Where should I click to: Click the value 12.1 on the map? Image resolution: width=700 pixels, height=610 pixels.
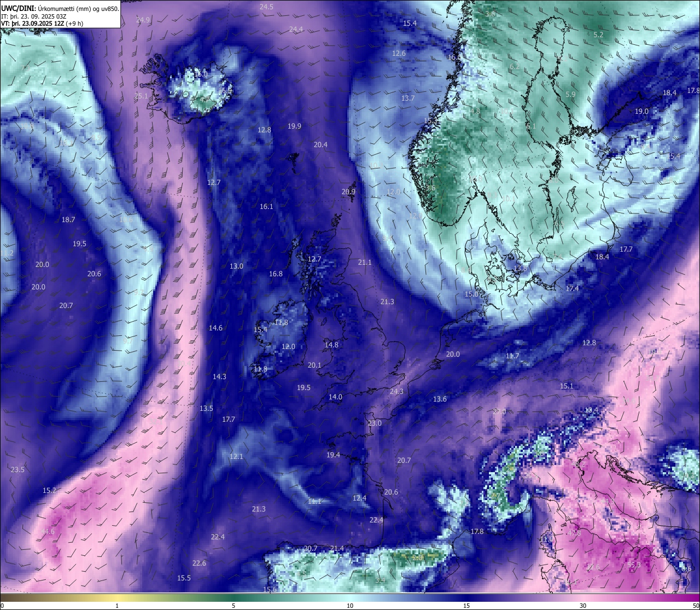click(236, 456)
